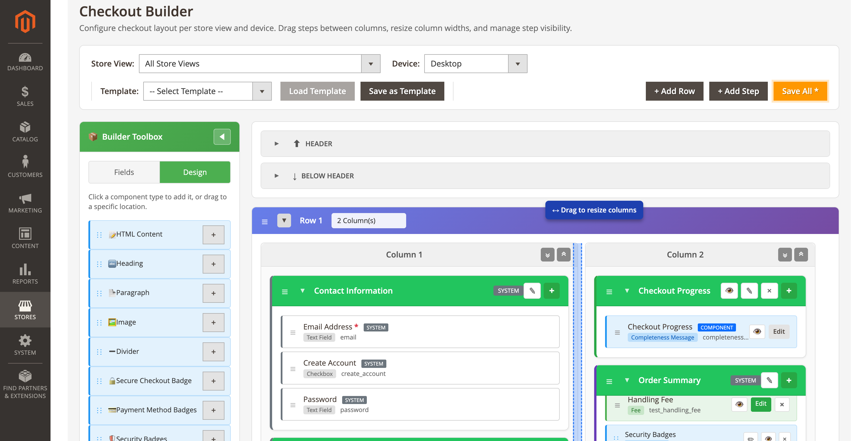The width and height of the screenshot is (868, 441).
Task: Open the Row 1 column count dropdown
Action: [x=368, y=220]
